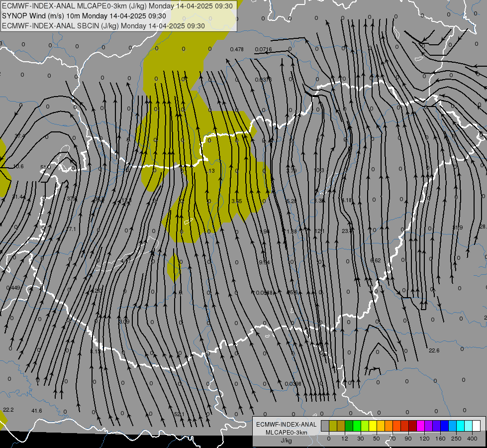Screen dimensions: 487x448
Task: Click the ECMWF-INDEX-ANAL SBCIN title line
Action: click(x=103, y=26)
